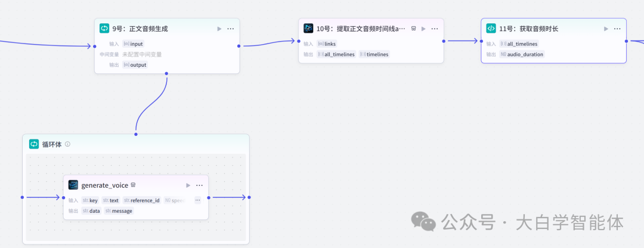Click the 循环体 title label
The image size is (644, 248).
coord(52,144)
